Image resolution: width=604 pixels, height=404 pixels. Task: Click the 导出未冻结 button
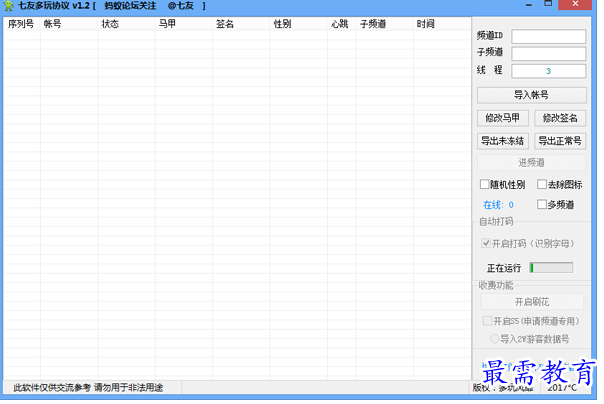tap(503, 141)
